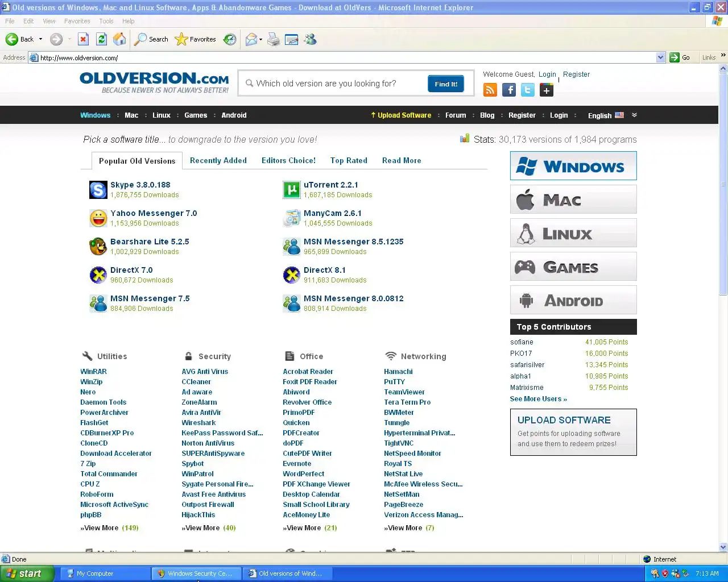Open the Search toolbar button
This screenshot has width=728, height=582.
pos(151,39)
